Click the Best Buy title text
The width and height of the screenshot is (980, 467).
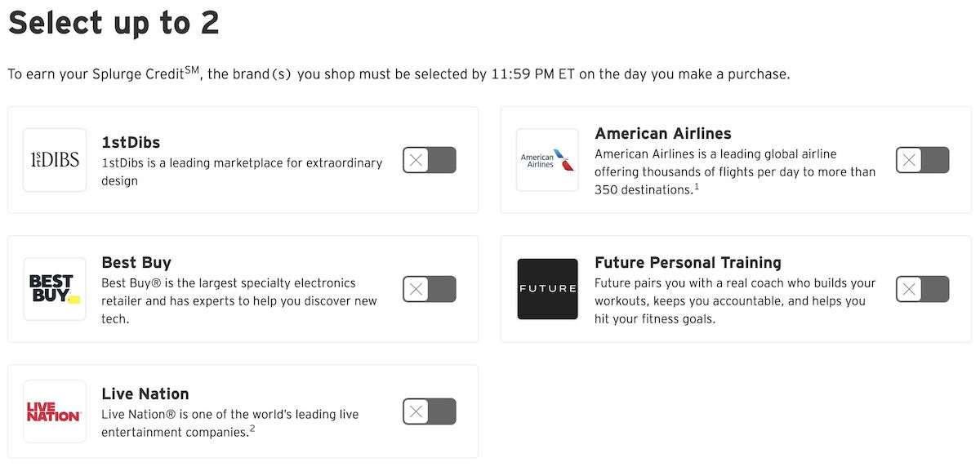[x=136, y=263]
